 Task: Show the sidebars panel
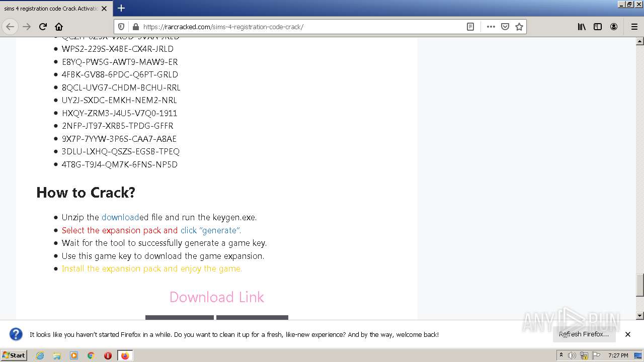tap(598, 27)
